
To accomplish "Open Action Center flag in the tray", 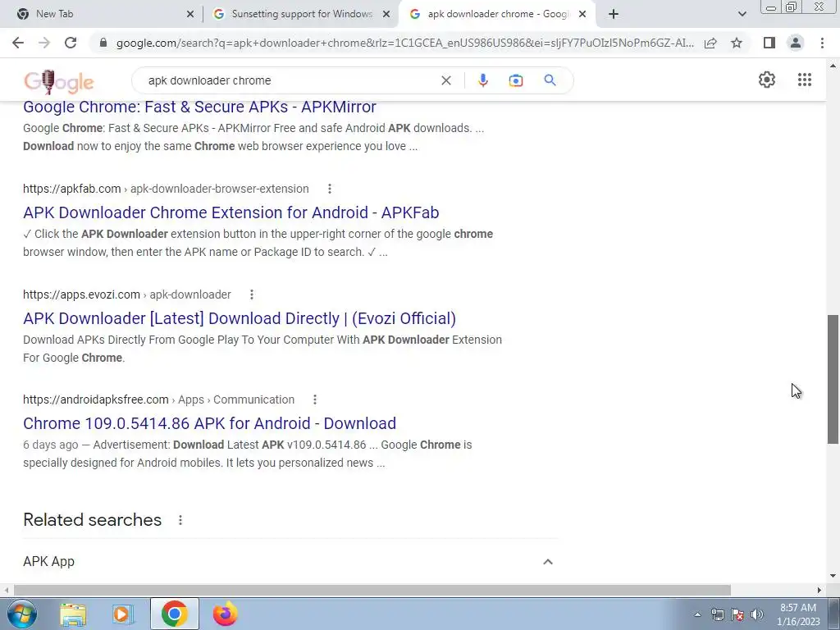I will 737,614.
